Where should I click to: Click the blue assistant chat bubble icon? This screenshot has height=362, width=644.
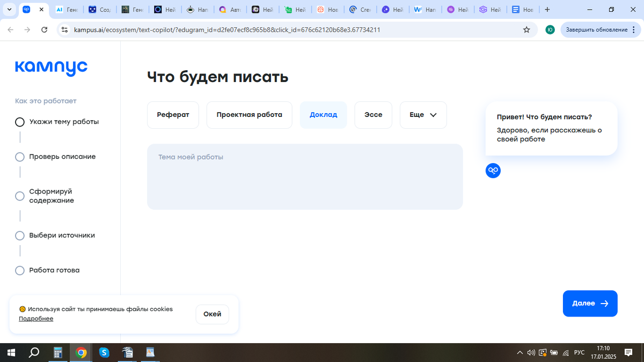click(493, 171)
